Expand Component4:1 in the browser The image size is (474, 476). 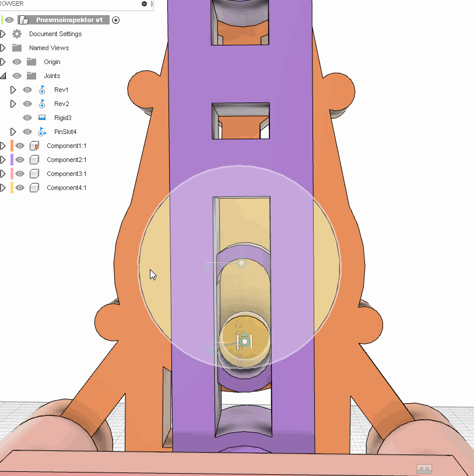tap(3, 188)
